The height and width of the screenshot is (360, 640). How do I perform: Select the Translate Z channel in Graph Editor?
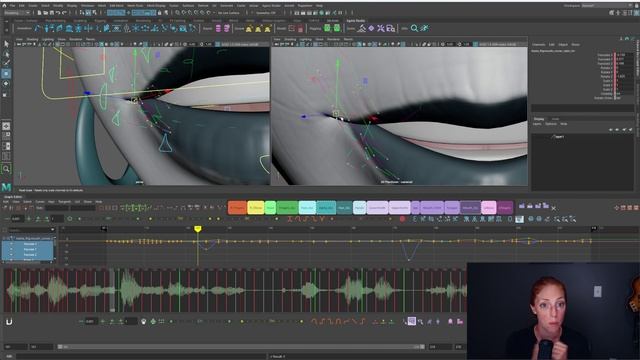[30, 254]
